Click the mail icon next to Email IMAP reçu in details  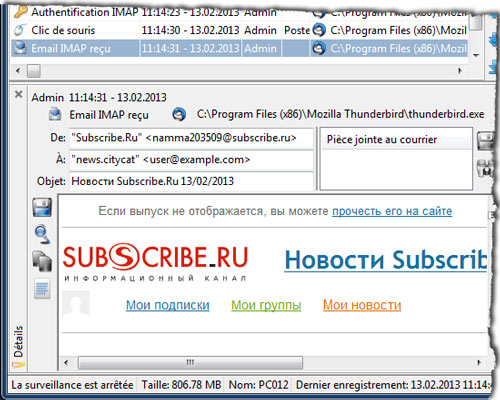[55, 114]
